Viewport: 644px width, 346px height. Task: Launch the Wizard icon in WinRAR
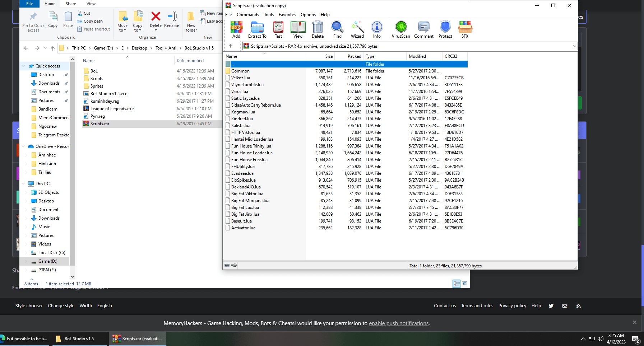click(x=357, y=29)
